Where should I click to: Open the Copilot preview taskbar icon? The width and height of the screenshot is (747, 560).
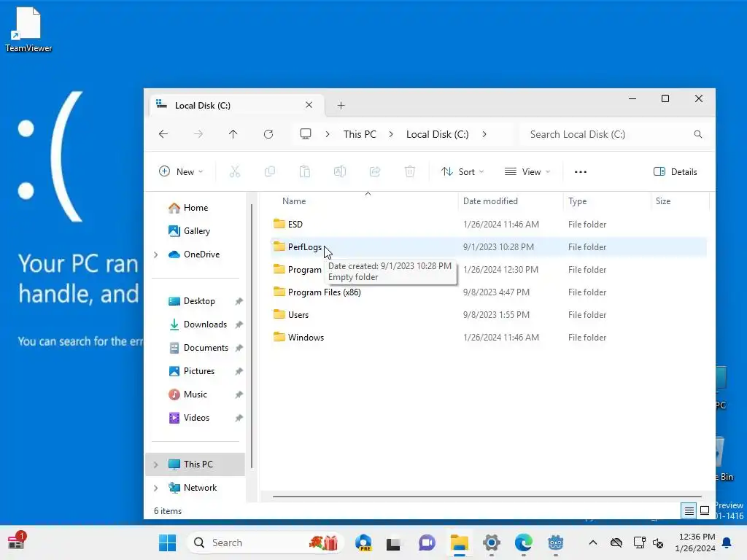(x=363, y=542)
